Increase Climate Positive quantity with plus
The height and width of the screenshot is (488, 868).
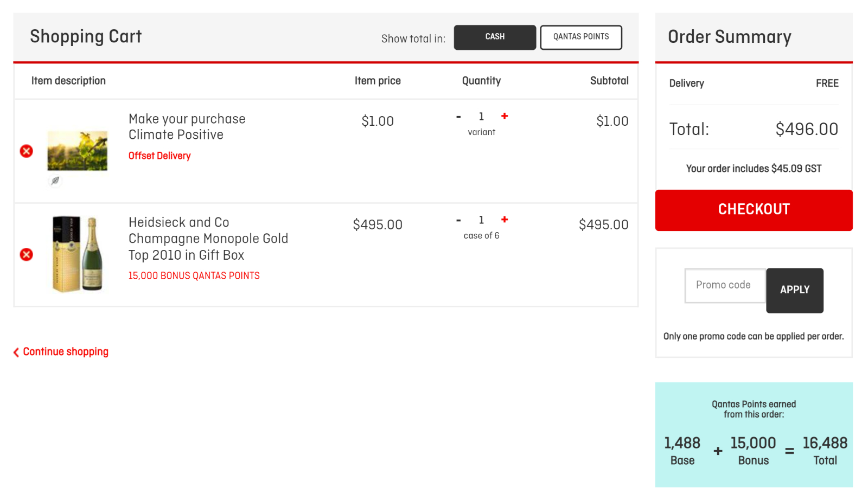tap(505, 116)
